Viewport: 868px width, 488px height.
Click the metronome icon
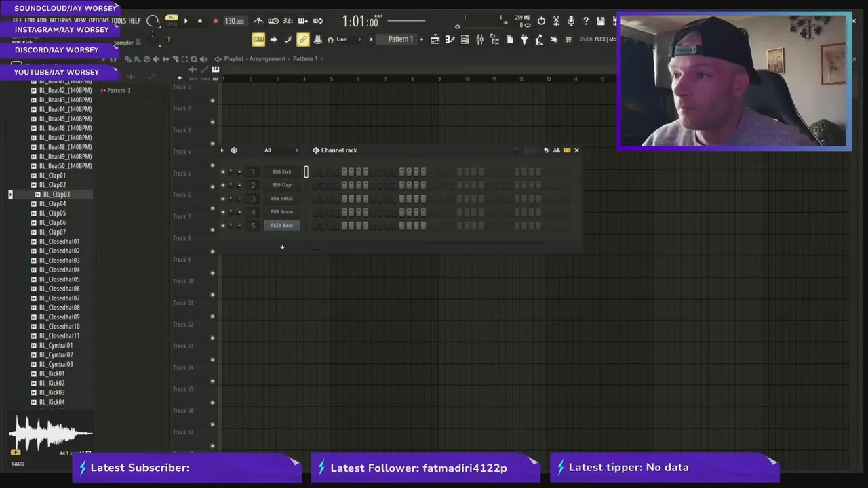[x=258, y=21]
